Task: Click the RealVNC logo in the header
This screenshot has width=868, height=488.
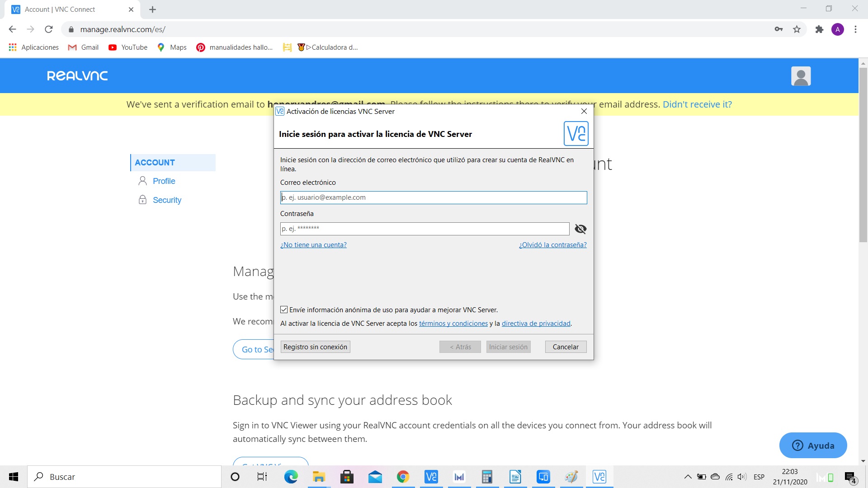Action: pos(77,75)
